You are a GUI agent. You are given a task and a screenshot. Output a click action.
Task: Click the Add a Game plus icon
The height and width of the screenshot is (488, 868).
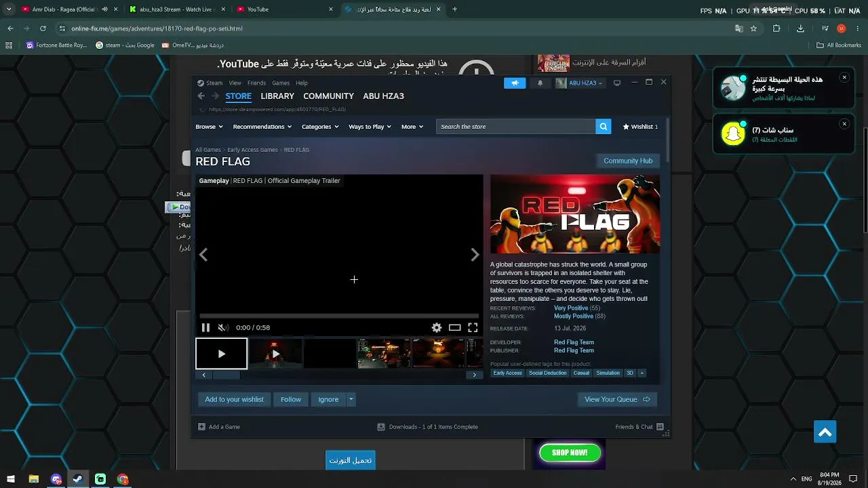(201, 427)
